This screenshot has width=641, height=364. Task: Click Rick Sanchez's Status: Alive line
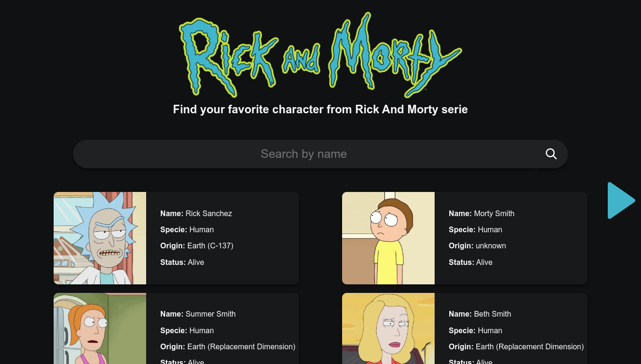click(182, 262)
